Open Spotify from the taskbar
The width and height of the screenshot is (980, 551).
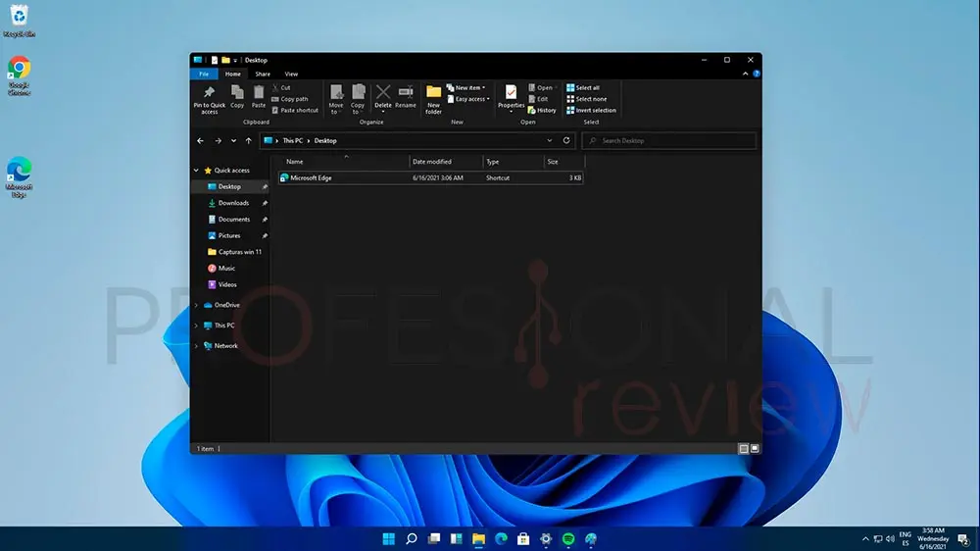point(568,538)
